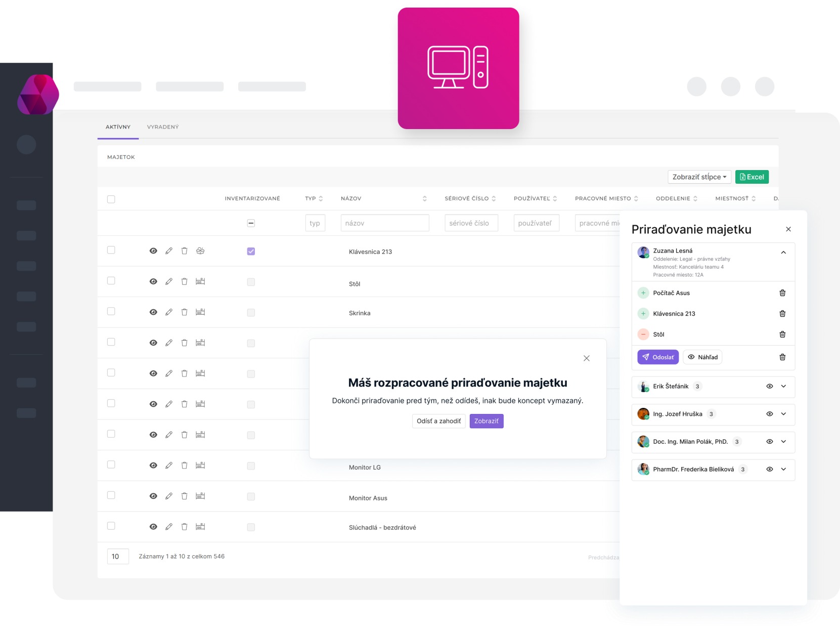
Task: Click the názov filter input field
Action: point(384,223)
